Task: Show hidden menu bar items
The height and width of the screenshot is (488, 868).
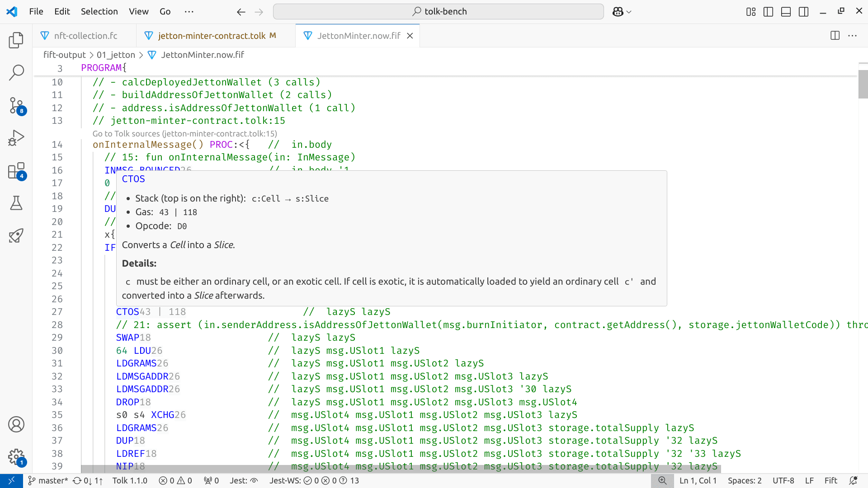Action: pyautogui.click(x=189, y=11)
